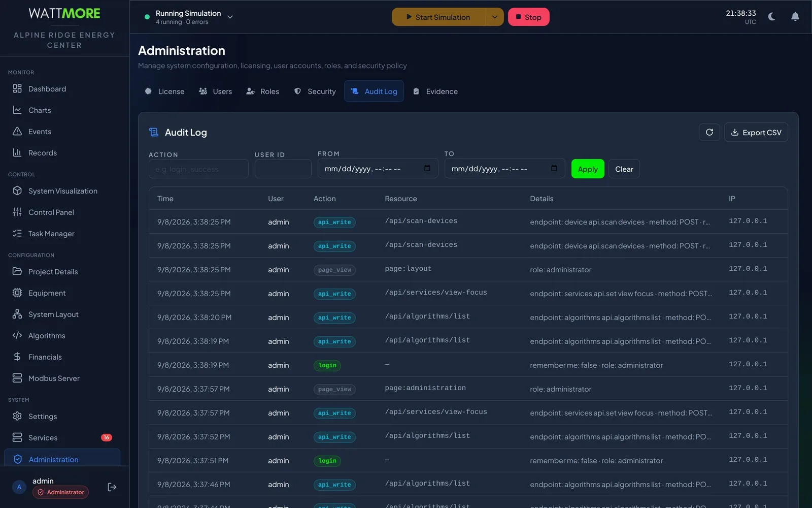
Task: Select the Audit Log tab
Action: [x=374, y=91]
